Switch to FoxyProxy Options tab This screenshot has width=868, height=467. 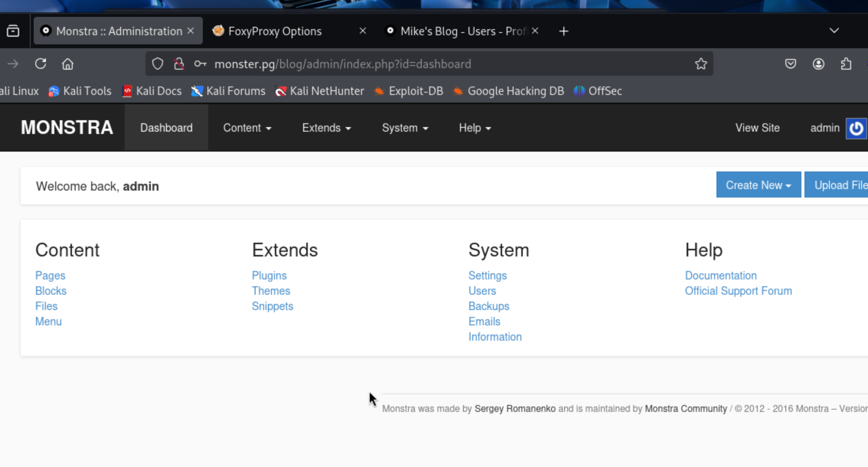(x=275, y=31)
